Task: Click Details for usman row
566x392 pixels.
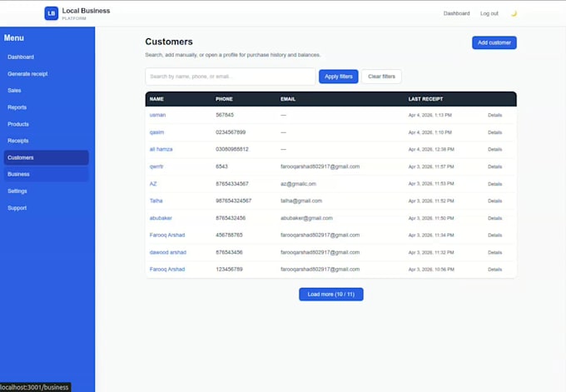Action: pos(495,115)
